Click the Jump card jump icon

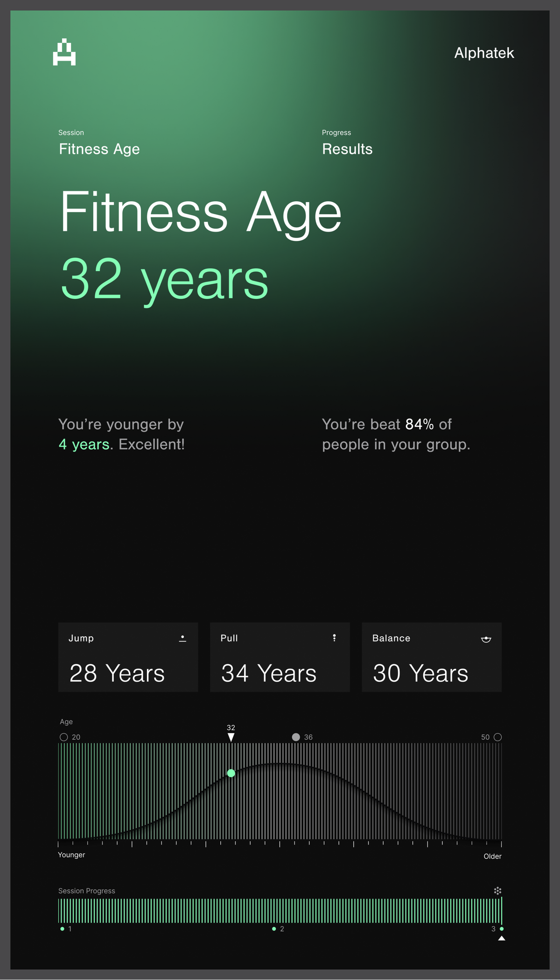click(x=182, y=638)
